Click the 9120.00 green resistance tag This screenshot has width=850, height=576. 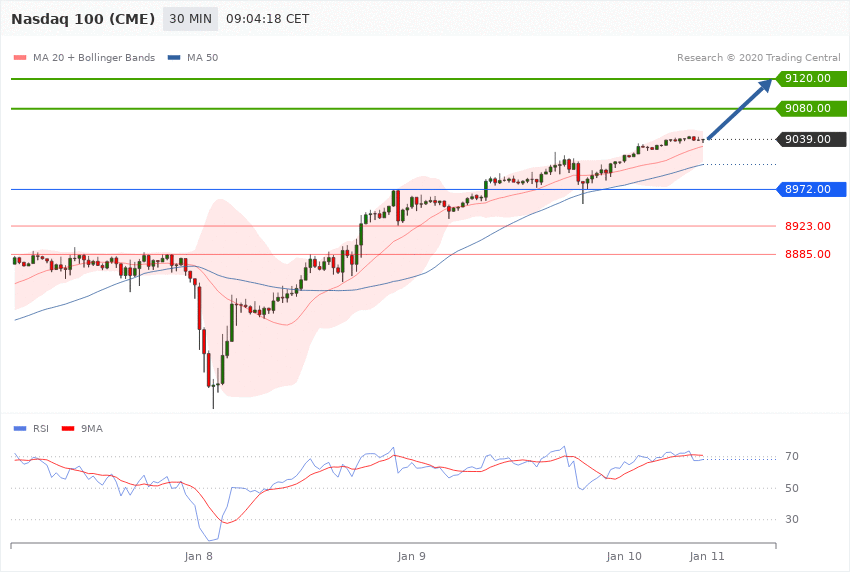click(x=812, y=79)
